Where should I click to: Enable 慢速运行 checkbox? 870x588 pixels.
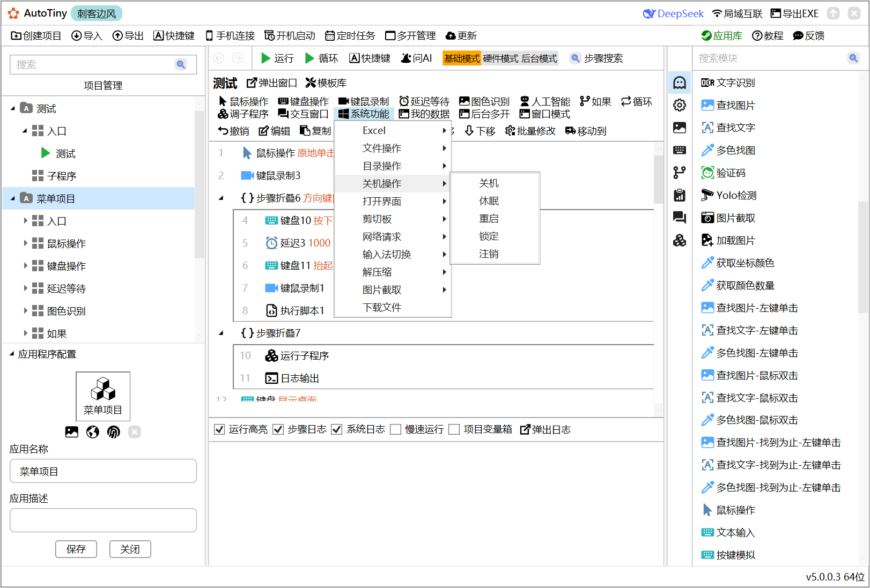coord(396,429)
